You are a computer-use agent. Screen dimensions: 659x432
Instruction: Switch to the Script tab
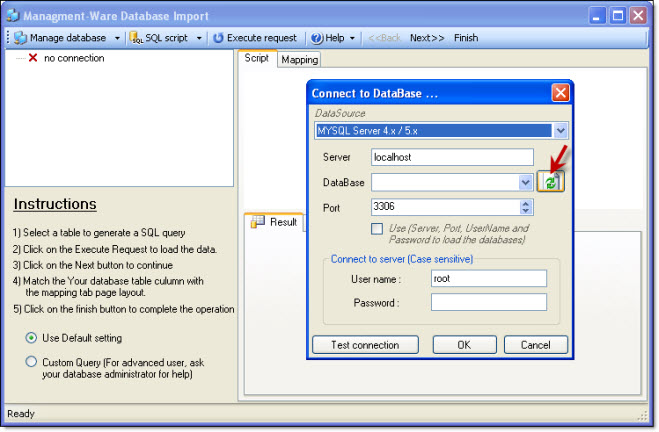tap(256, 58)
